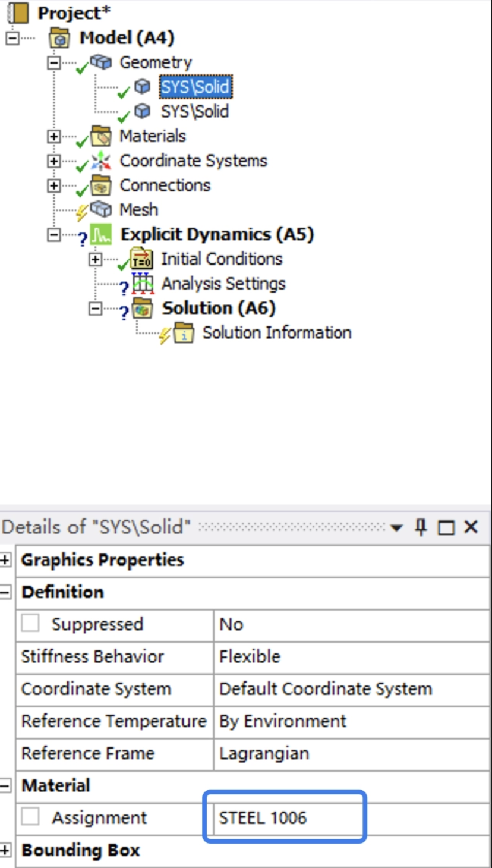
Task: Select Explicit Dynamics (A5) in the tree
Action: tap(217, 235)
